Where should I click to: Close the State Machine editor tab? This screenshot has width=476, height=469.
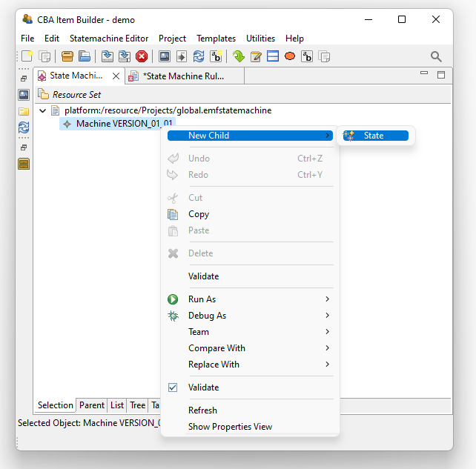[x=115, y=76]
